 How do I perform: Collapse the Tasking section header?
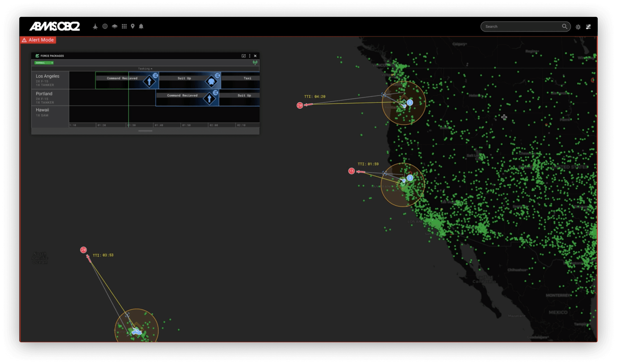(x=145, y=68)
